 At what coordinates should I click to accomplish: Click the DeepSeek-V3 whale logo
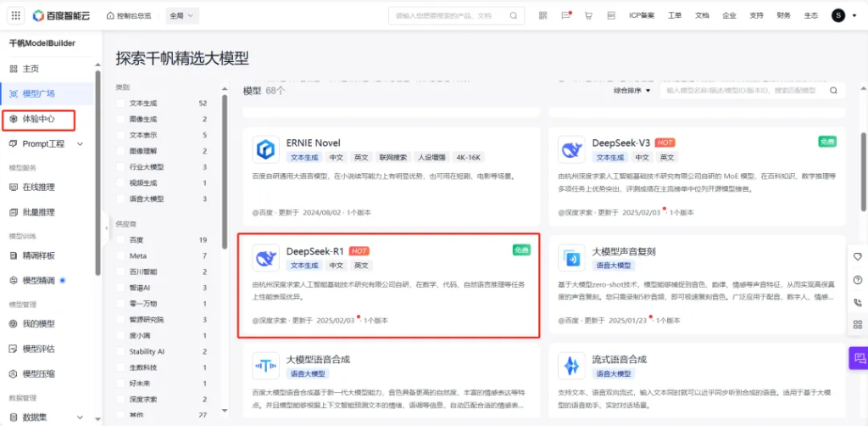[x=571, y=149]
